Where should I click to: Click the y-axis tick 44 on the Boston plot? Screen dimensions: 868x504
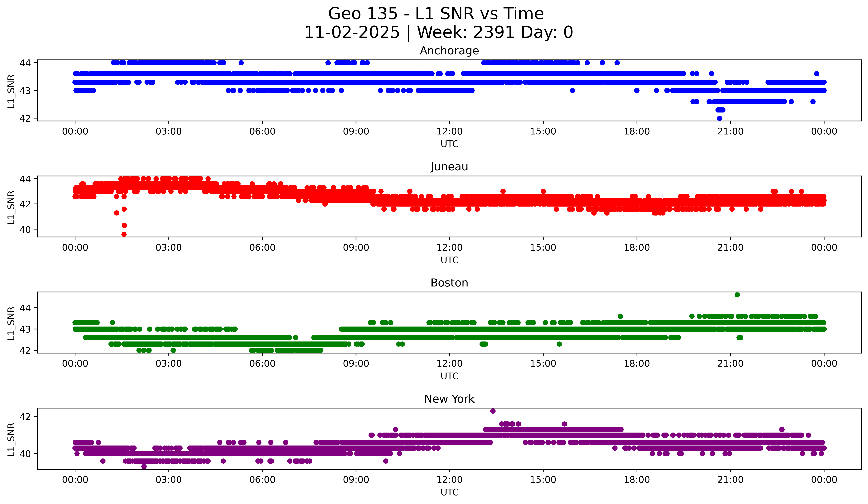(x=25, y=308)
